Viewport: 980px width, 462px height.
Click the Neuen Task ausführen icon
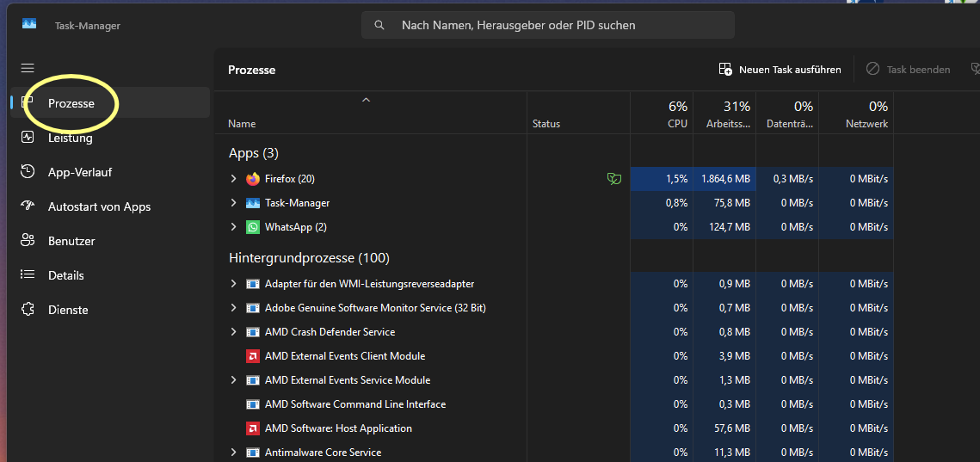coord(725,70)
